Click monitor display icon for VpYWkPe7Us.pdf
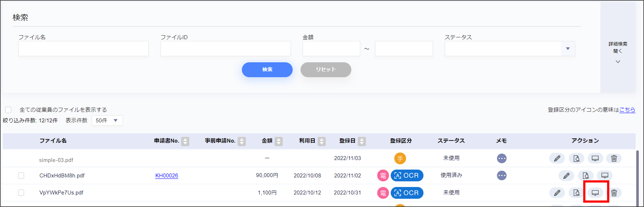 [x=595, y=193]
